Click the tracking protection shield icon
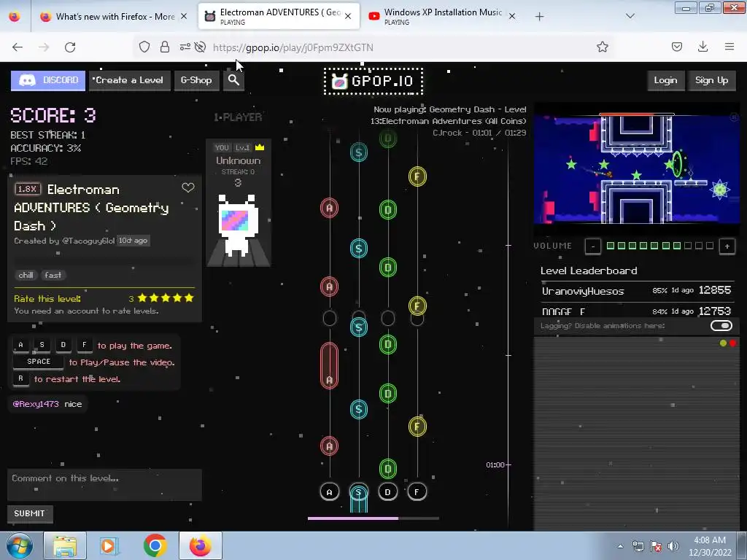Viewport: 747px width, 560px height. tap(144, 47)
